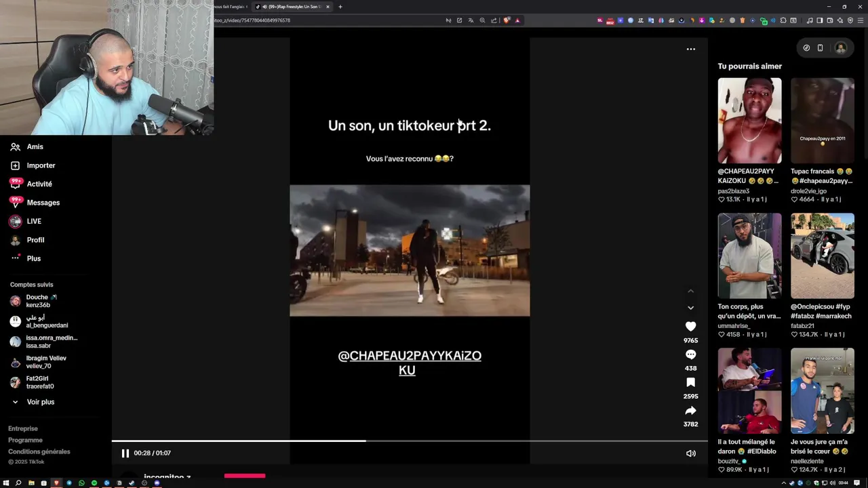Image resolution: width=868 pixels, height=488 pixels.
Task: Click the share page icon in address bar
Action: (494, 20)
